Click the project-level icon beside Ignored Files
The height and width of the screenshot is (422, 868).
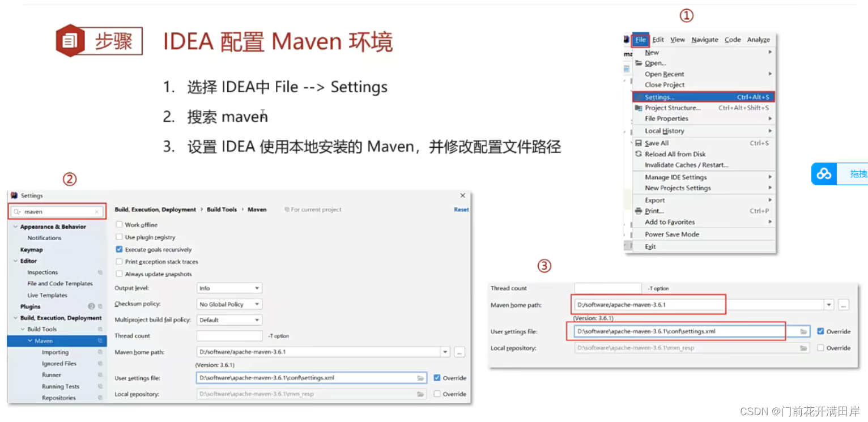tap(100, 364)
